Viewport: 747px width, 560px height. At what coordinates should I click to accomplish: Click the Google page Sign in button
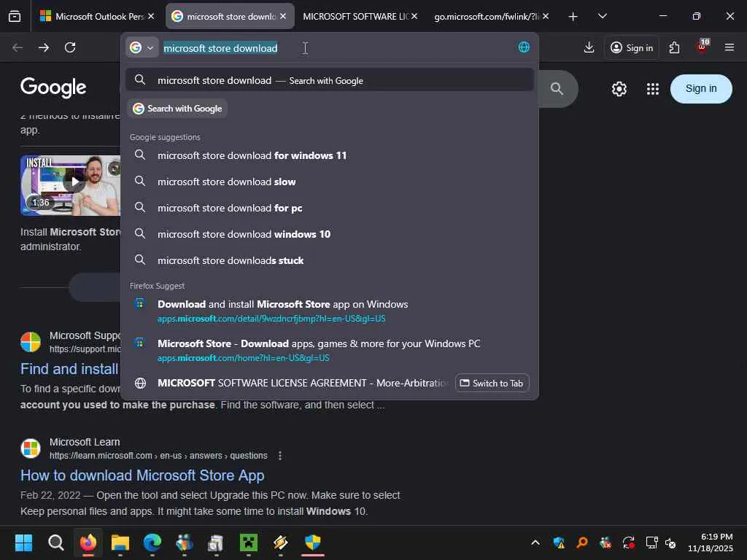coord(701,88)
